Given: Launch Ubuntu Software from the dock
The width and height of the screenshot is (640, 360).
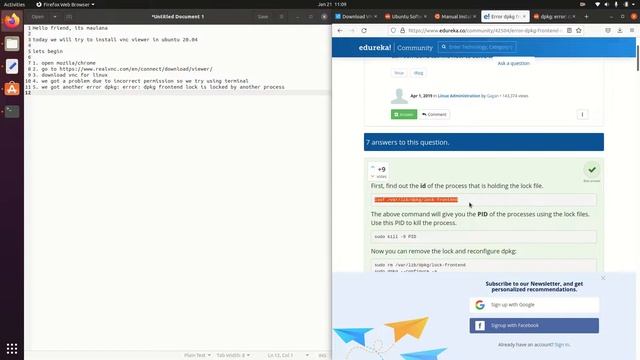Looking at the screenshot, I should (x=12, y=89).
